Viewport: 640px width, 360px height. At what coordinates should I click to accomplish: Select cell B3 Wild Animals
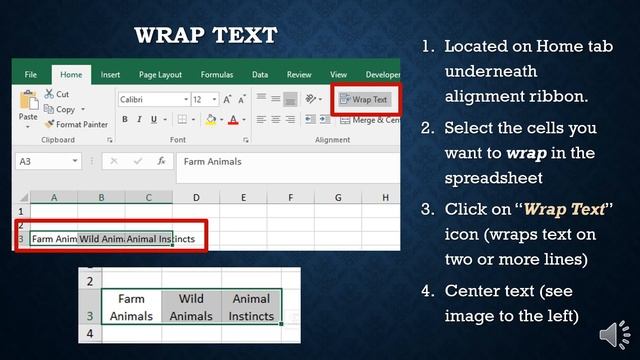[x=101, y=239]
